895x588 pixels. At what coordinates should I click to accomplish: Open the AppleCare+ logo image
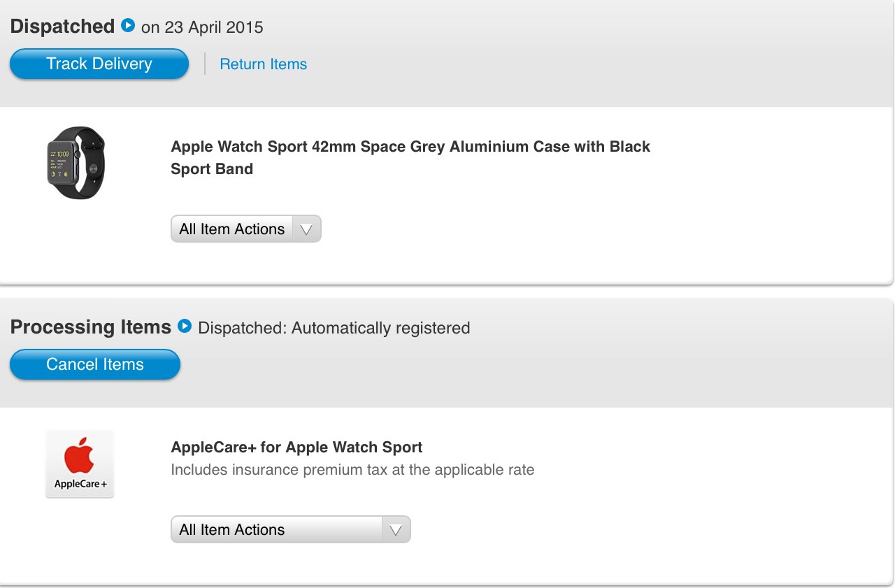coord(80,464)
